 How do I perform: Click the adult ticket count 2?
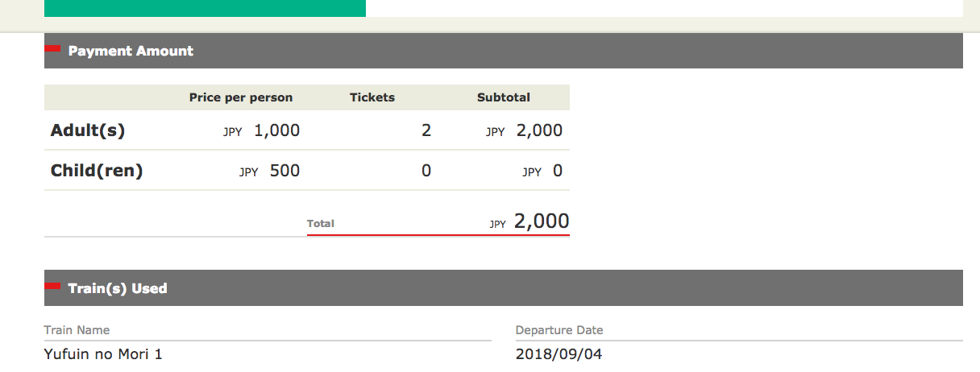pyautogui.click(x=426, y=130)
